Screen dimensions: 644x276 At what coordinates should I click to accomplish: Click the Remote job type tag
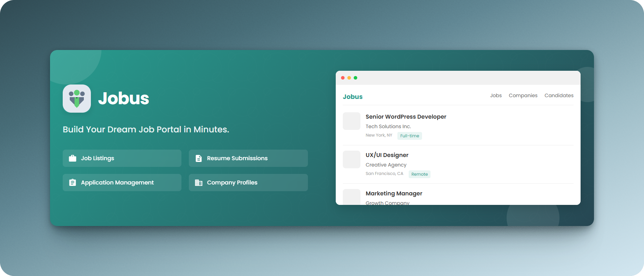point(420,174)
